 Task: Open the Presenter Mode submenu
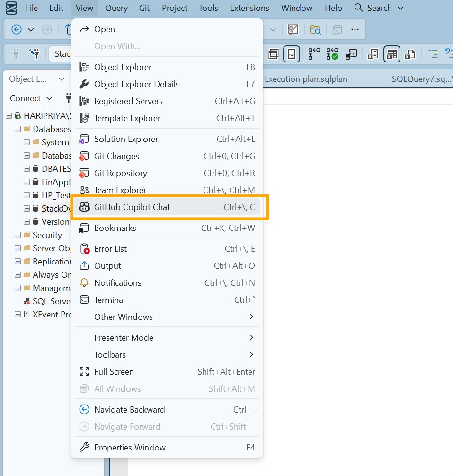pyautogui.click(x=167, y=338)
